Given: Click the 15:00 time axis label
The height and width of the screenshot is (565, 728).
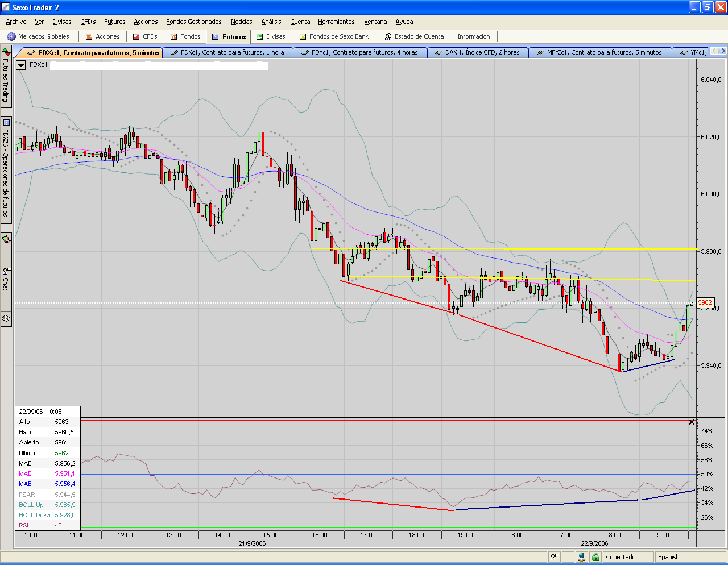Looking at the screenshot, I should (271, 535).
